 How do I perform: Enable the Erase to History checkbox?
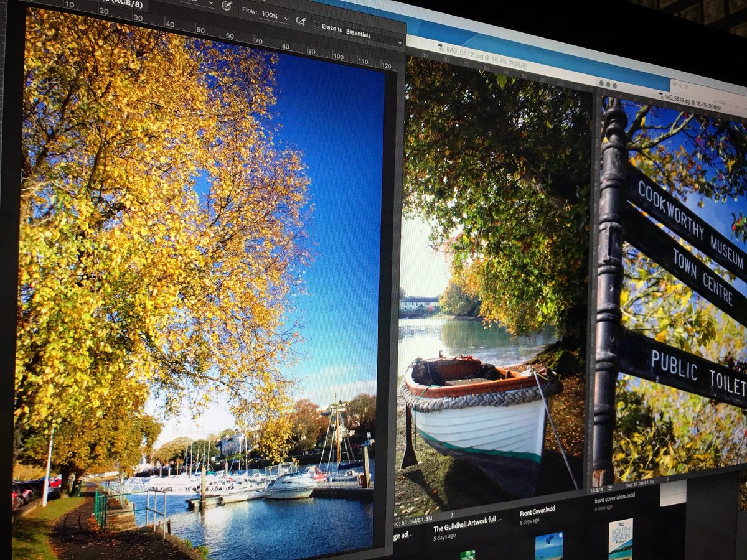click(x=316, y=25)
